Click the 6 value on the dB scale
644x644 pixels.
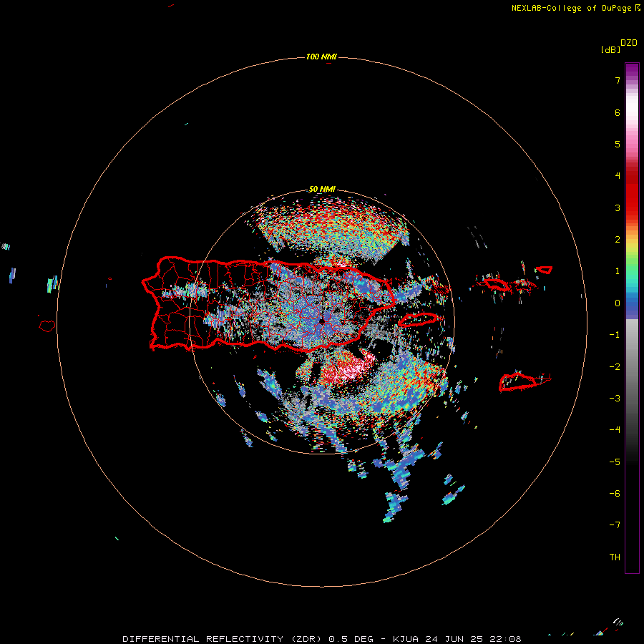618,112
